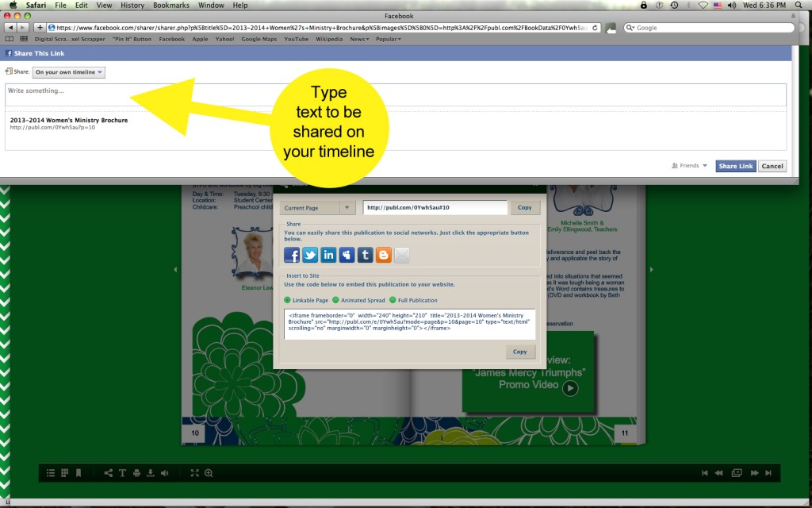Focus the Google search field
Viewport: 812px width, 508px height.
coord(709,28)
